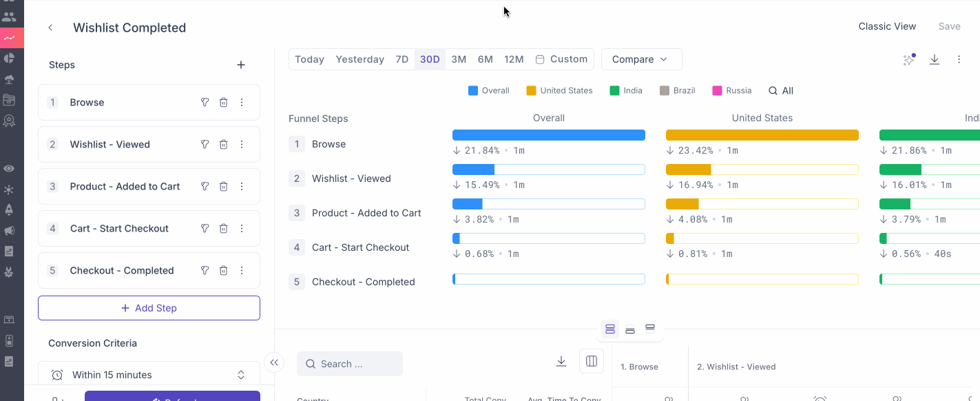Image resolution: width=980 pixels, height=401 pixels.
Task: Click the Overall blue color swatch
Action: 473,90
